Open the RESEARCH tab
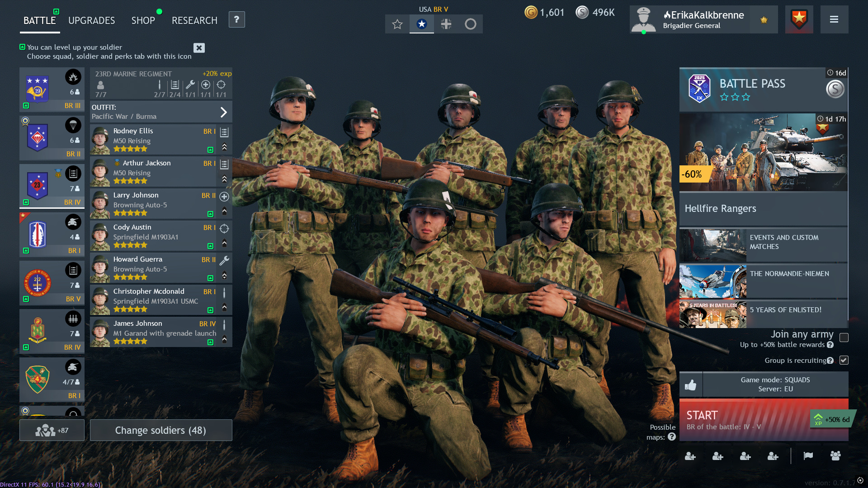The width and height of the screenshot is (868, 488). point(194,20)
